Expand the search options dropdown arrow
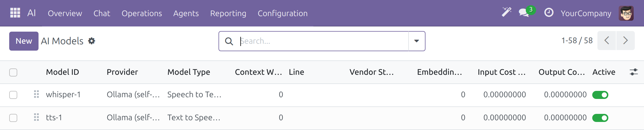Viewport: 644px width, 130px height. coord(417,41)
